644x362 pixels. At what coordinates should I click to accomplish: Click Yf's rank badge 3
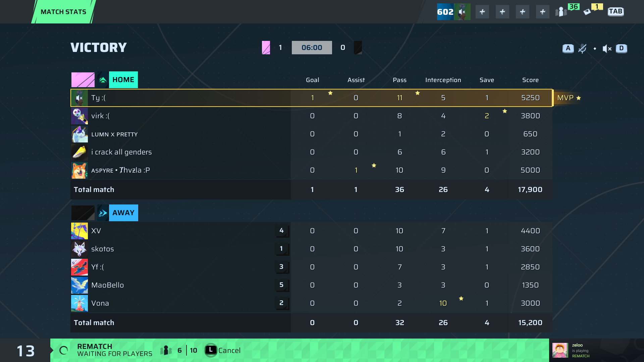pyautogui.click(x=282, y=267)
